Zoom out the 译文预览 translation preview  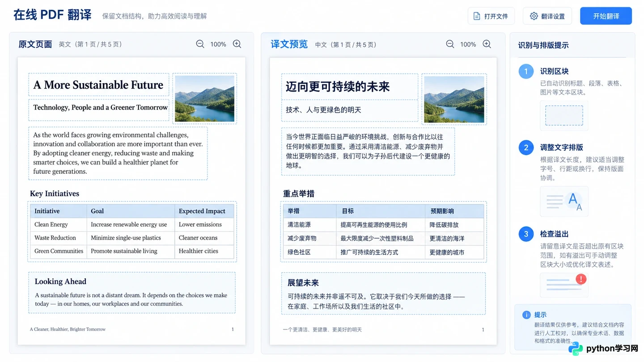450,44
